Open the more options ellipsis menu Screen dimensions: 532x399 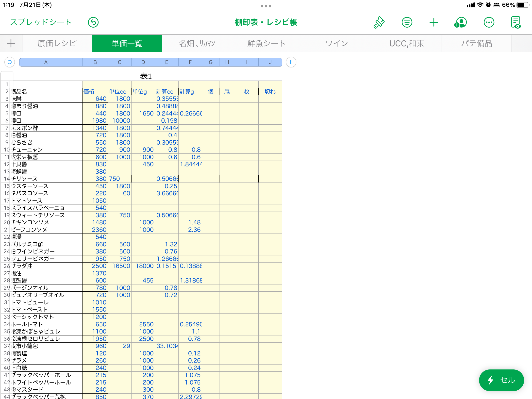click(489, 22)
